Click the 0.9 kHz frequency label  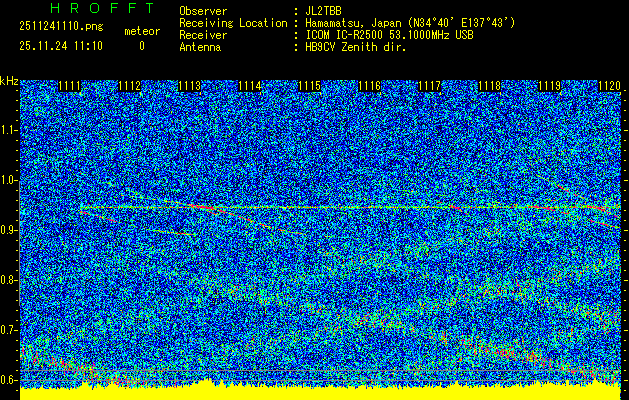coord(9,230)
